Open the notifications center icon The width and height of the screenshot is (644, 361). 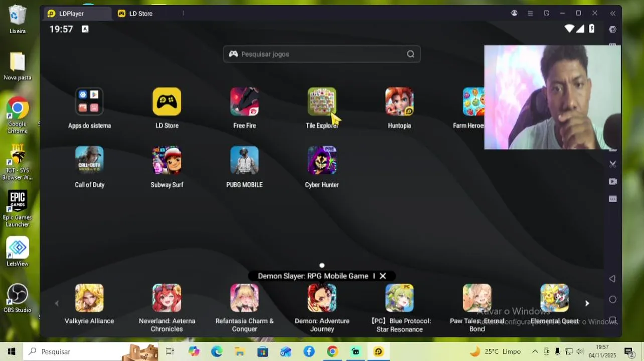pyautogui.click(x=629, y=351)
